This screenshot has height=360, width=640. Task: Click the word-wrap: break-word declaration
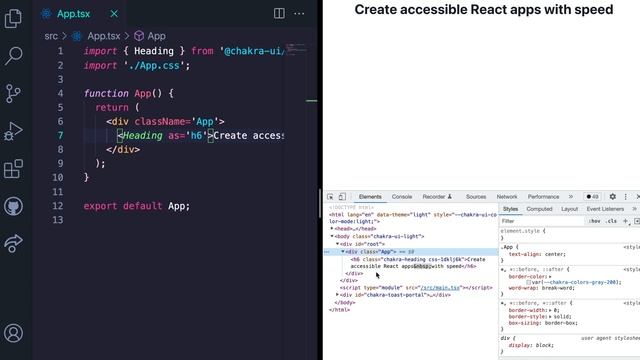(541, 288)
